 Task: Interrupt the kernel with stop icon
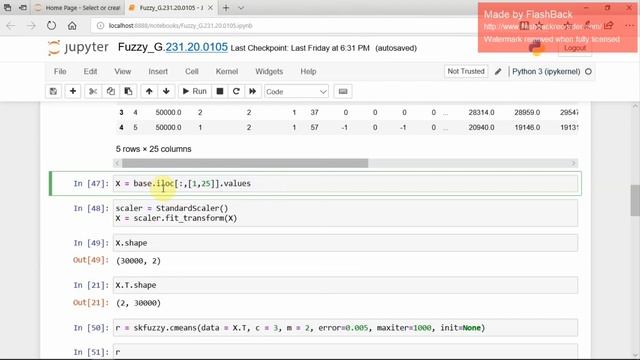tap(220, 91)
